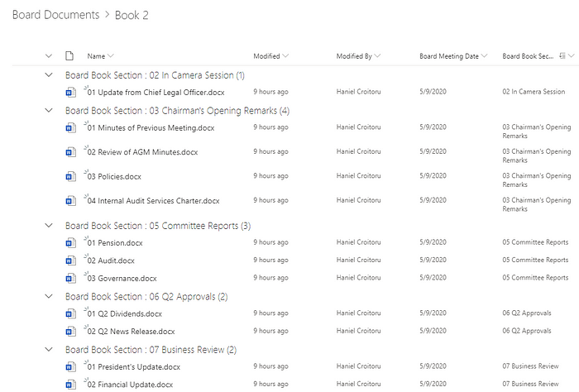Open the Board Meeting Date column dropdown
The width and height of the screenshot is (579, 392).
(484, 56)
